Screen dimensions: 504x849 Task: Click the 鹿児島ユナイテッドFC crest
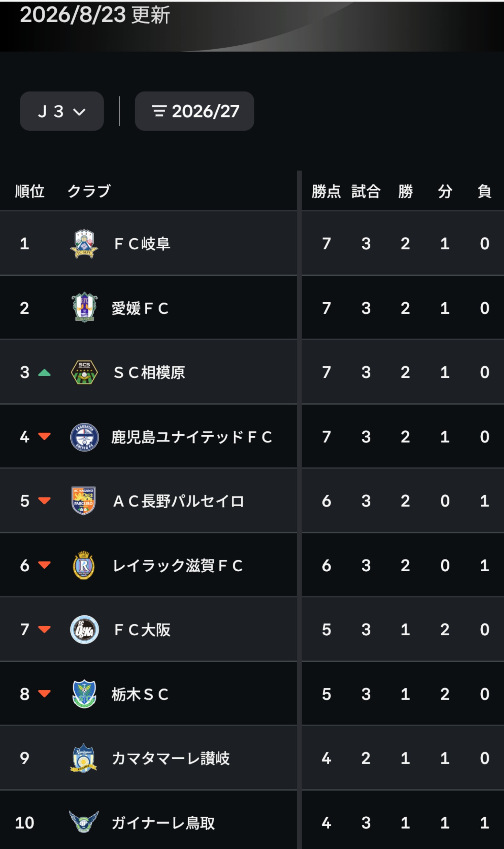[x=84, y=437]
